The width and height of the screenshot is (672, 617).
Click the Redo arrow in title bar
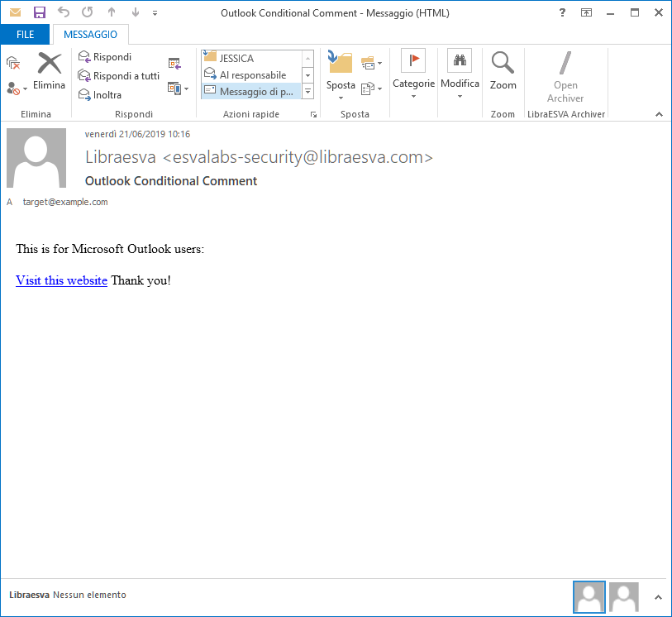coord(88,12)
